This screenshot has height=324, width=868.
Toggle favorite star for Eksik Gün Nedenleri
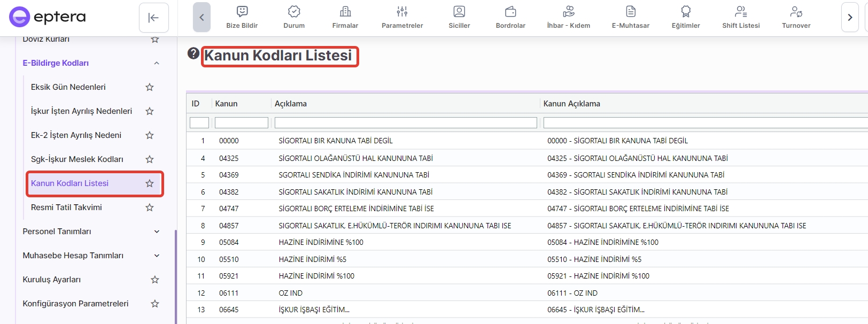click(150, 87)
